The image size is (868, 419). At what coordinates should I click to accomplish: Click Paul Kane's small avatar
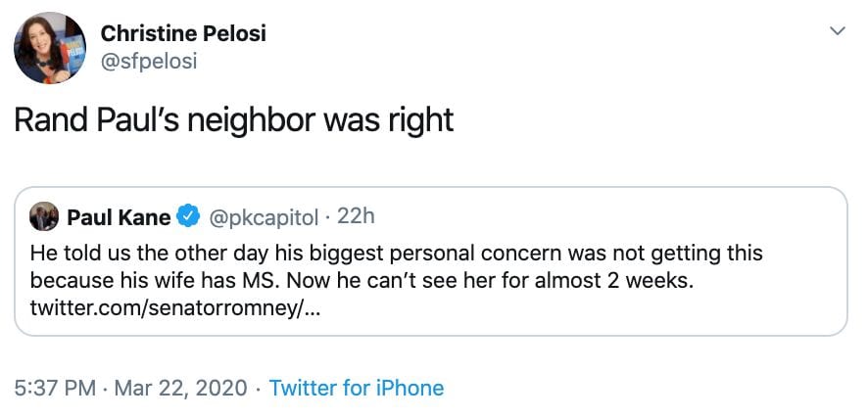point(45,215)
